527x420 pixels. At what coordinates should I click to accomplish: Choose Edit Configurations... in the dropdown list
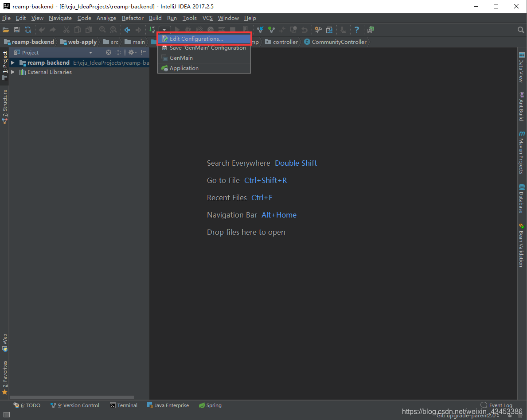coord(204,39)
